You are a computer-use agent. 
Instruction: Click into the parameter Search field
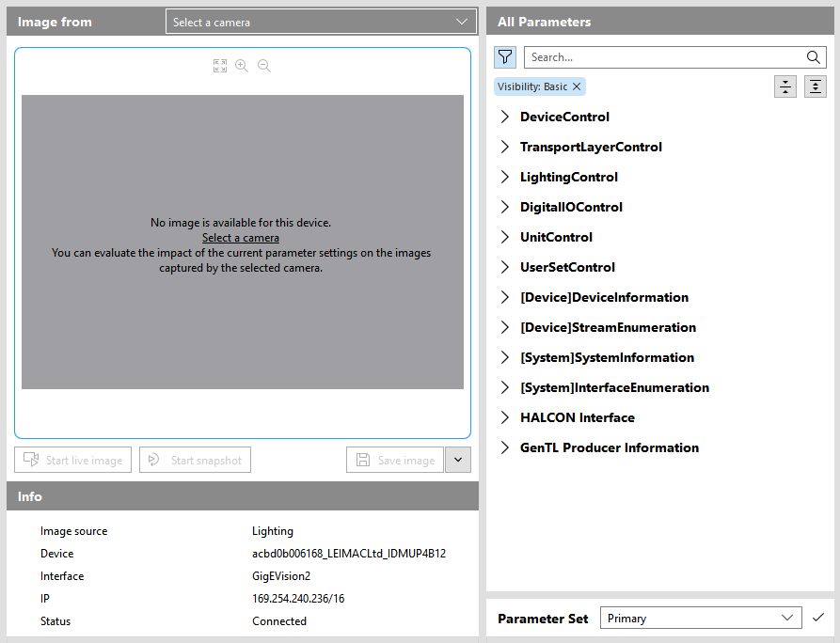663,57
